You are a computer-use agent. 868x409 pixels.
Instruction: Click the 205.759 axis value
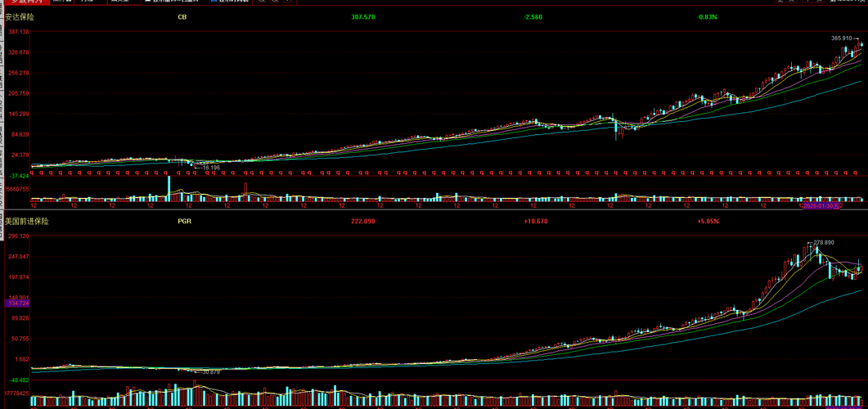tap(18, 93)
